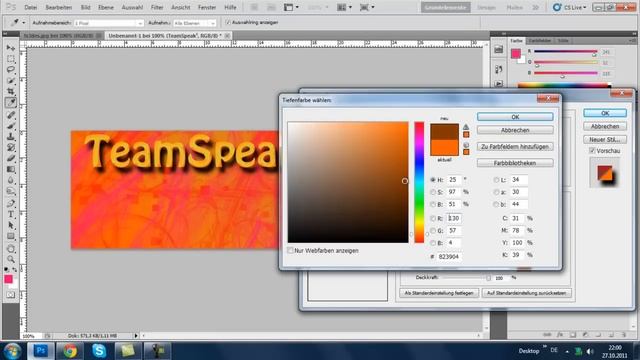Open the tool preset picker arrow

(24, 23)
